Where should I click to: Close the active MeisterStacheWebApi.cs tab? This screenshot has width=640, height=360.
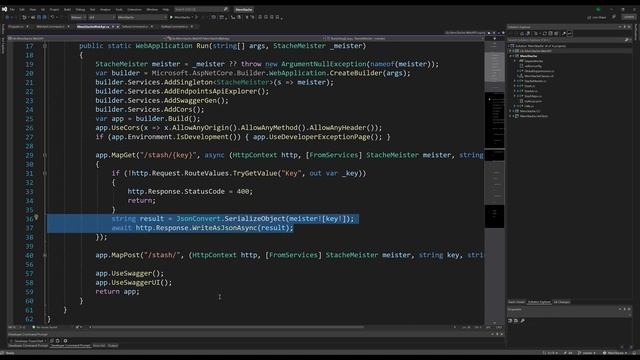[118, 27]
